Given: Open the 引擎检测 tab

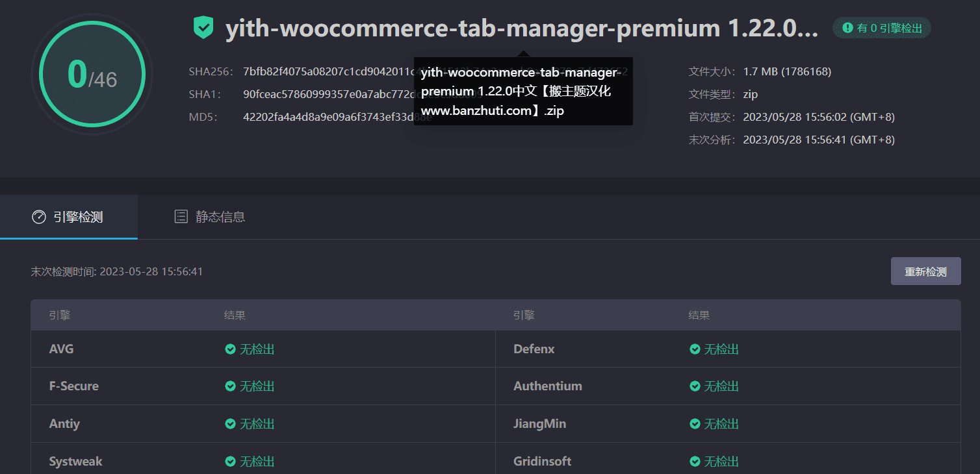Looking at the screenshot, I should pos(69,217).
